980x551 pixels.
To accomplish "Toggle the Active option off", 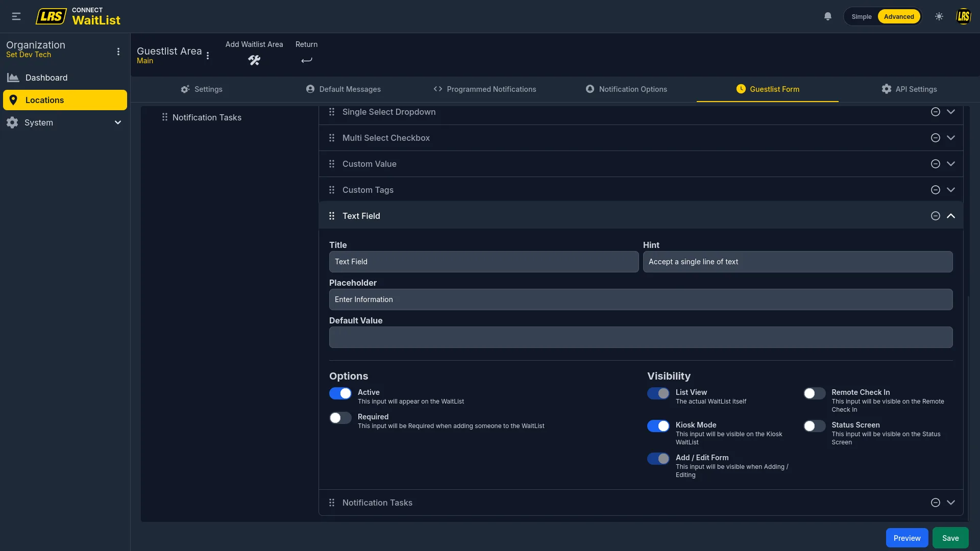I will (340, 393).
